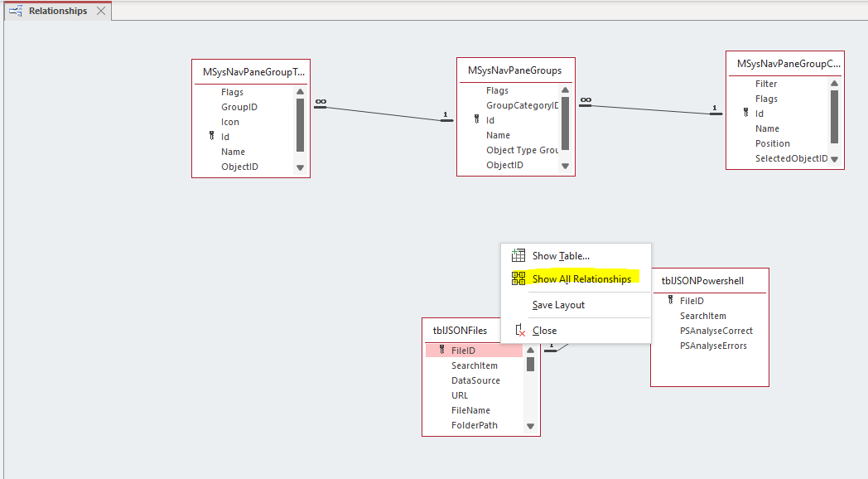Select the SelectedObjectID field
The height and width of the screenshot is (479, 868).
792,158
